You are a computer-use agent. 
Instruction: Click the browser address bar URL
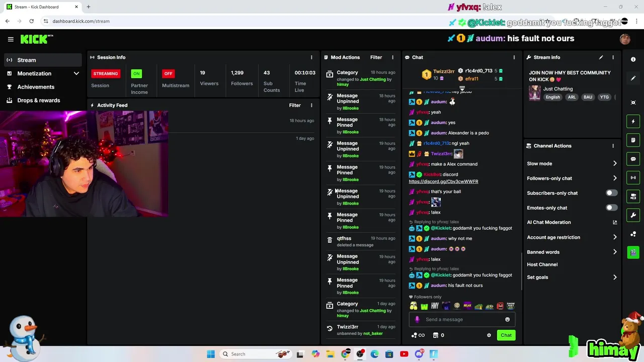pos(81,21)
